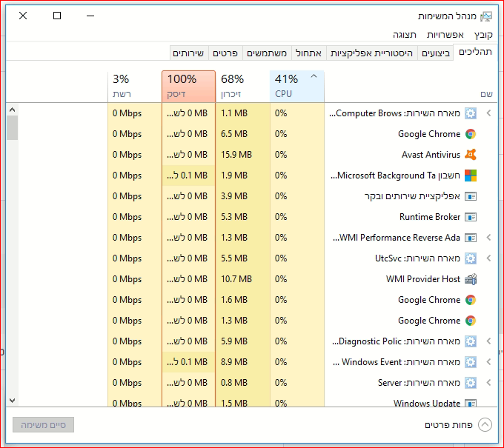Expand the UtcSvc service host row
Screen dimensions: 504x448
tap(488, 258)
